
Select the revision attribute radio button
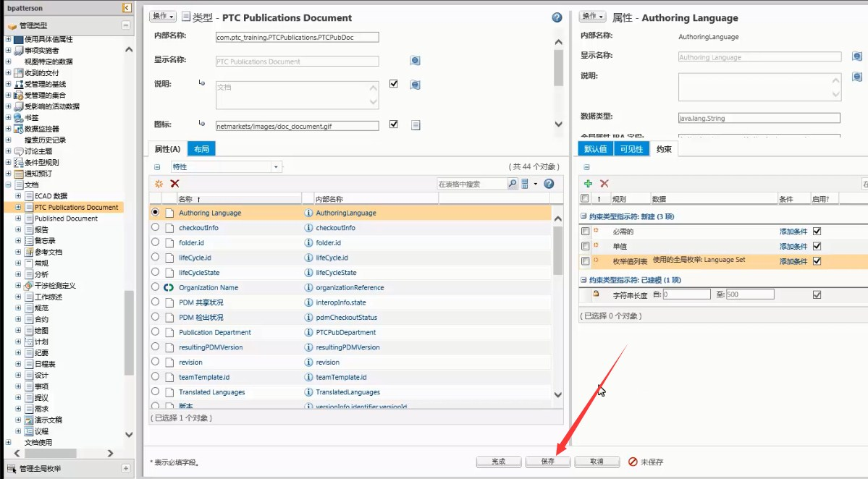tap(155, 361)
